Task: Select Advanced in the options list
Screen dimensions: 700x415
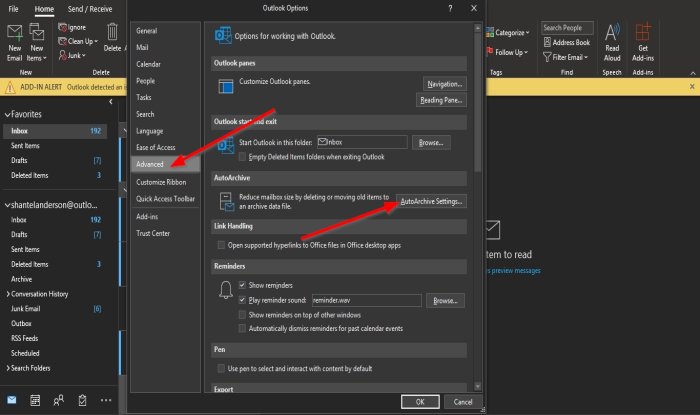Action: click(165, 164)
